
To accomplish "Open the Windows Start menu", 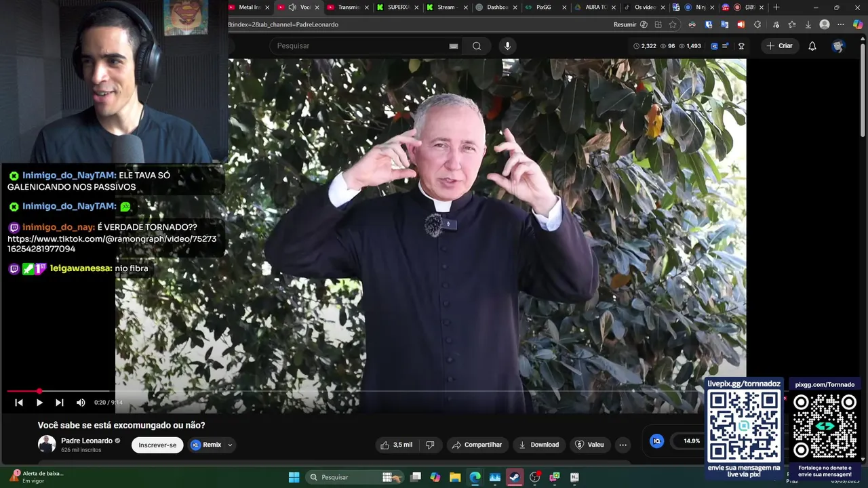I will click(294, 477).
